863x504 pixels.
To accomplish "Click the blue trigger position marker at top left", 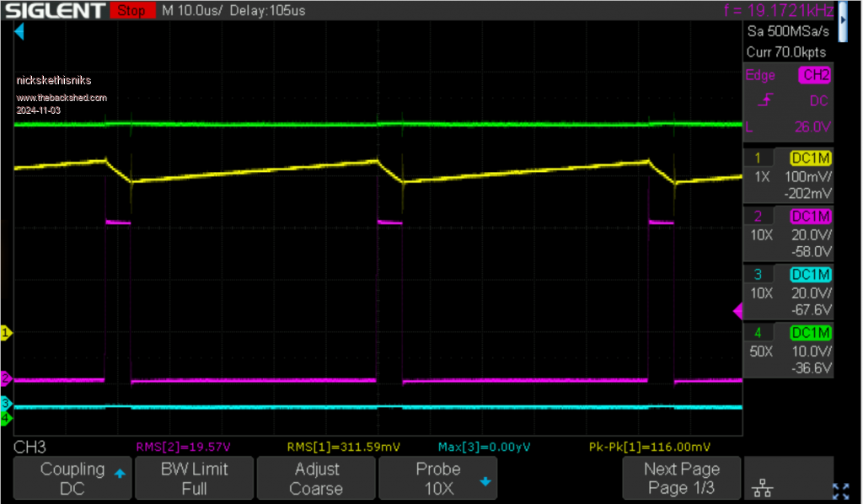I will [x=20, y=31].
